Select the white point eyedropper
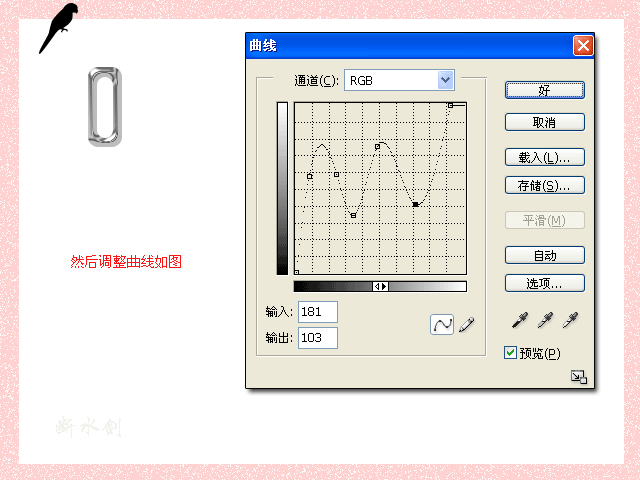640x480 pixels. click(x=570, y=321)
